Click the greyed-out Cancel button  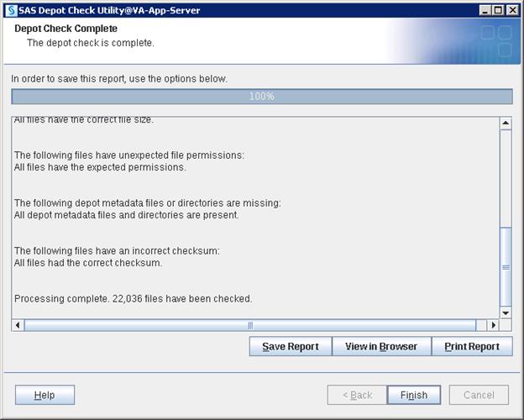[x=479, y=395]
